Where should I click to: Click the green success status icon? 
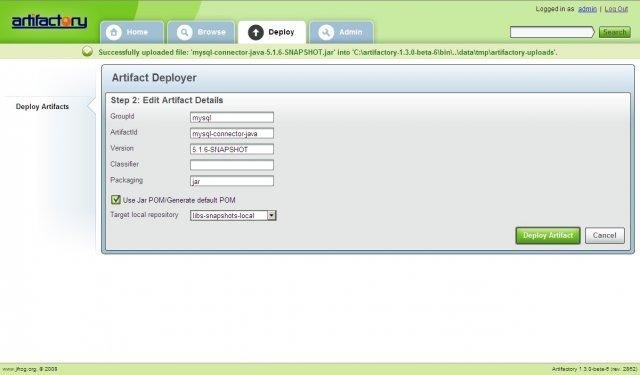point(87,51)
